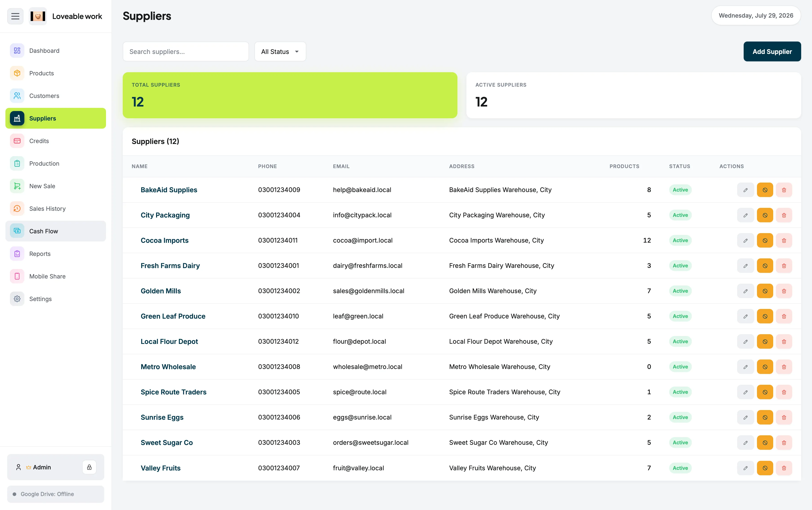Viewport: 812px width, 510px height.
Task: Click the lock icon beside Admin
Action: pos(89,467)
